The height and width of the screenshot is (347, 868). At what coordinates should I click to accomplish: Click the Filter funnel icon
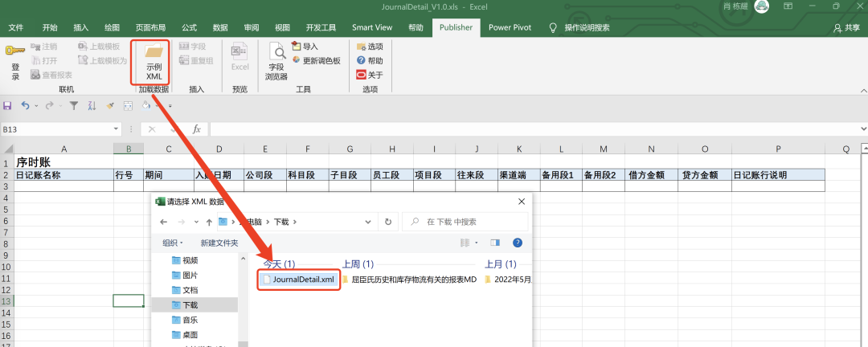(x=74, y=105)
